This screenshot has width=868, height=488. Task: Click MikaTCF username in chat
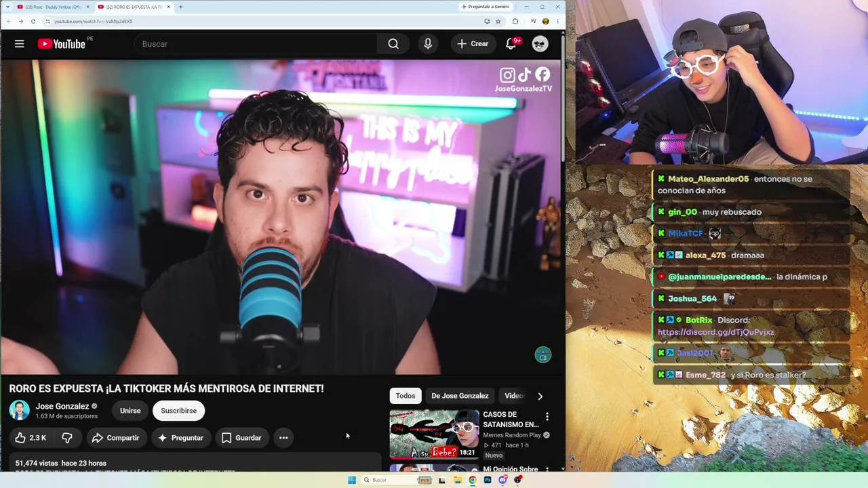coord(686,234)
